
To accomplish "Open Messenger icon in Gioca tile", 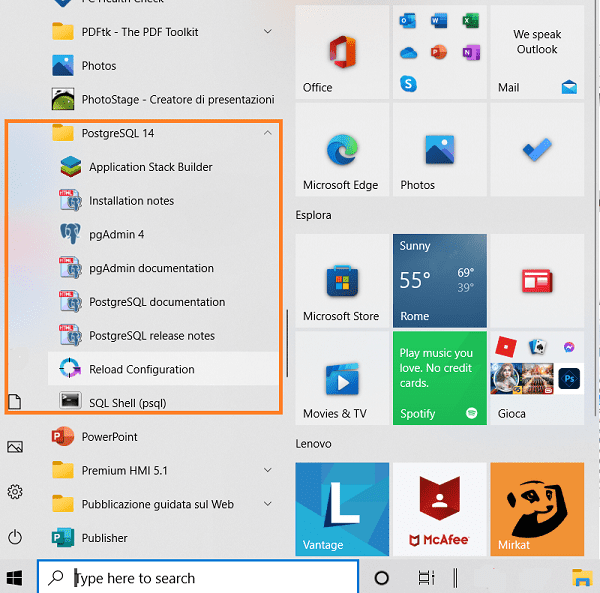I will [x=569, y=347].
